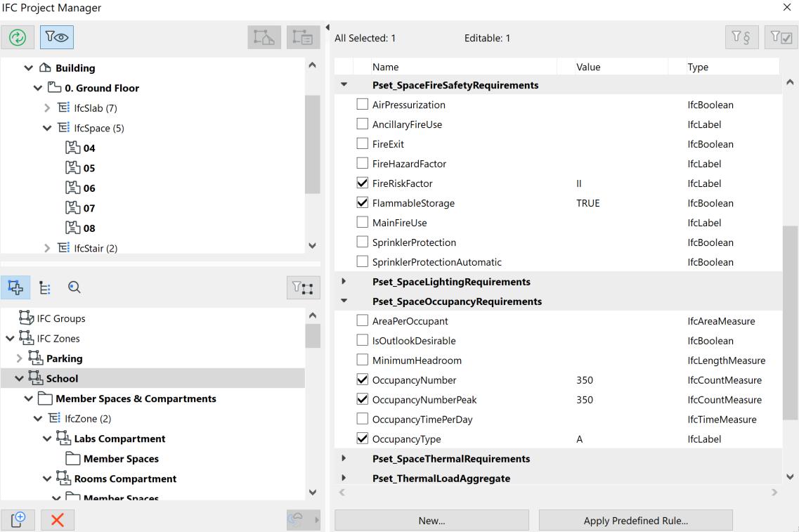Viewport: 799px width, 532px height.
Task: Select the assignments view icon with plus
Action: pos(17,287)
